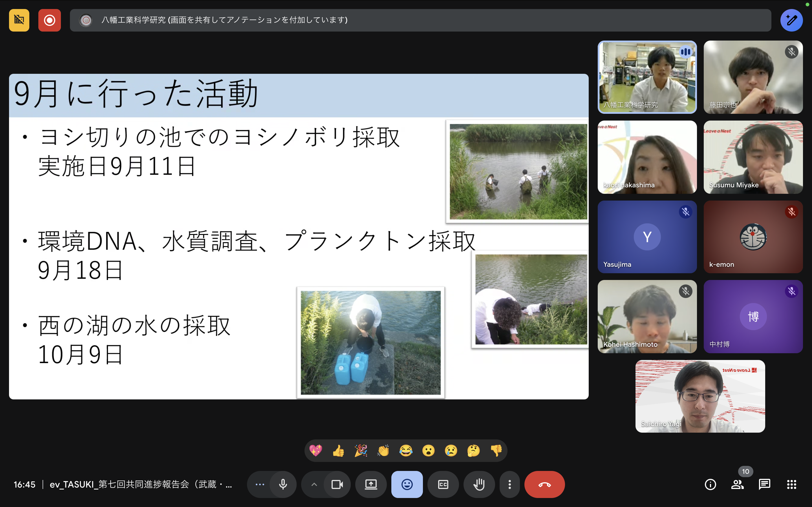
Task: Turn on closed captions
Action: point(443,484)
